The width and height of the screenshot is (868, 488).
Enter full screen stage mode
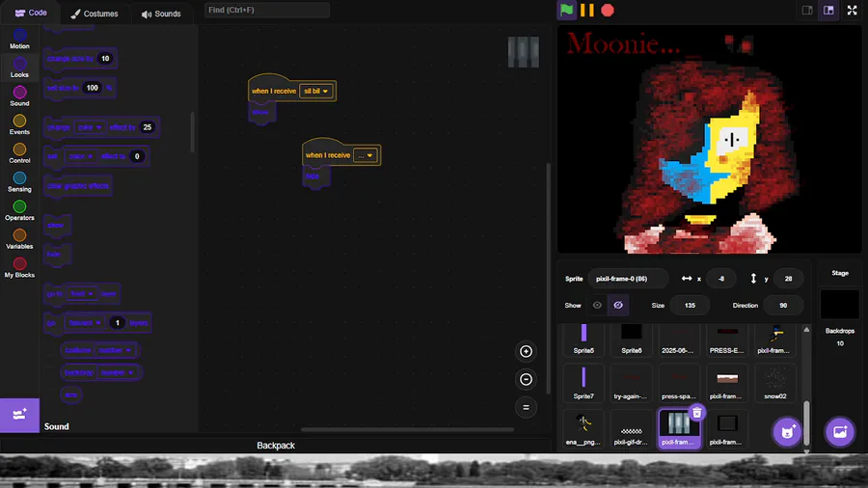coord(852,10)
